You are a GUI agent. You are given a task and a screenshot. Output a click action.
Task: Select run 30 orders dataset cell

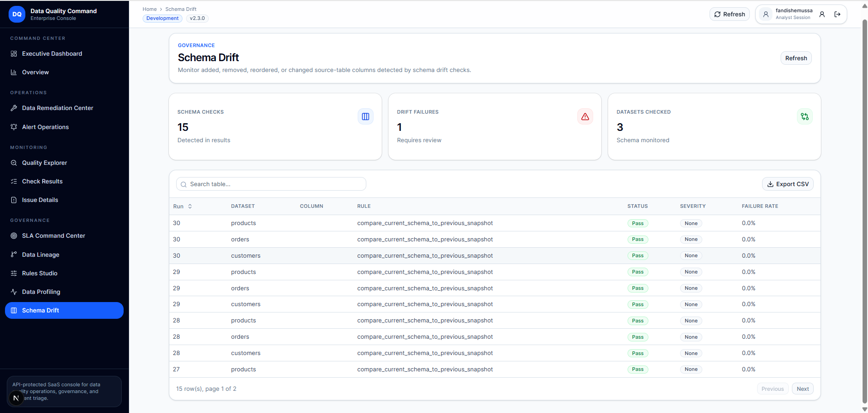point(240,239)
